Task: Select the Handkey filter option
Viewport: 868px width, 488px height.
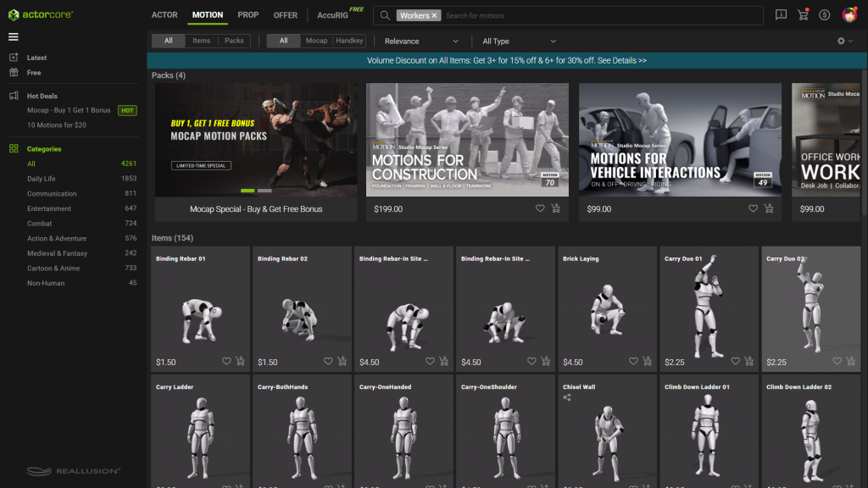Action: tap(349, 41)
